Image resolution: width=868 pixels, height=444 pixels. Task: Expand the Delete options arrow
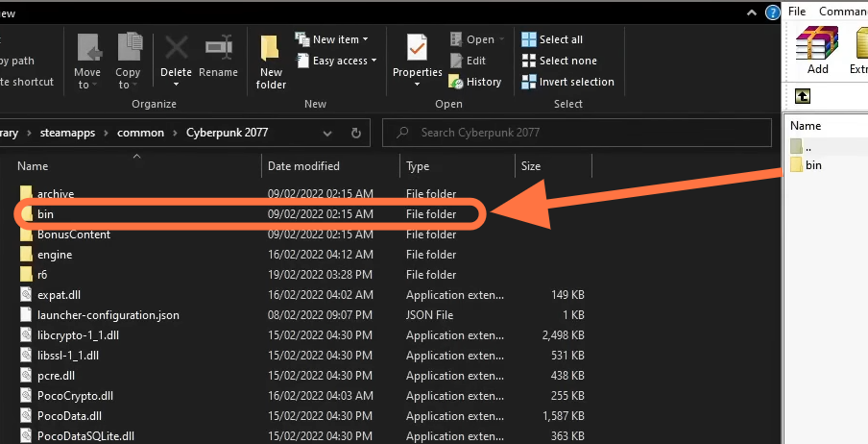pyautogui.click(x=176, y=85)
